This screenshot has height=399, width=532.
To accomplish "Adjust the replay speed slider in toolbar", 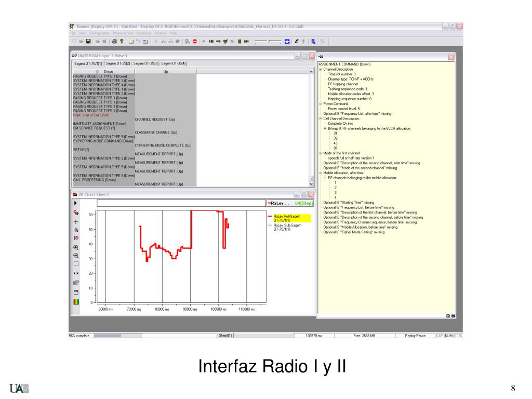I will tap(268, 42).
